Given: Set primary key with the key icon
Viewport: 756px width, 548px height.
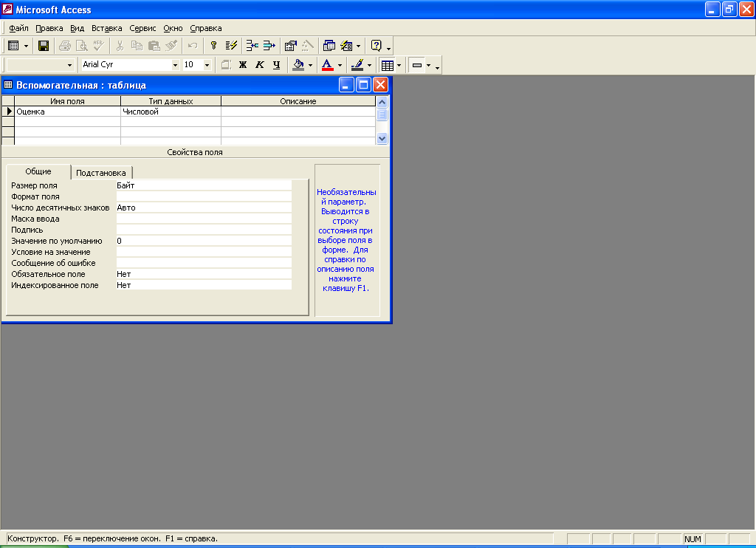Looking at the screenshot, I should pos(213,46).
